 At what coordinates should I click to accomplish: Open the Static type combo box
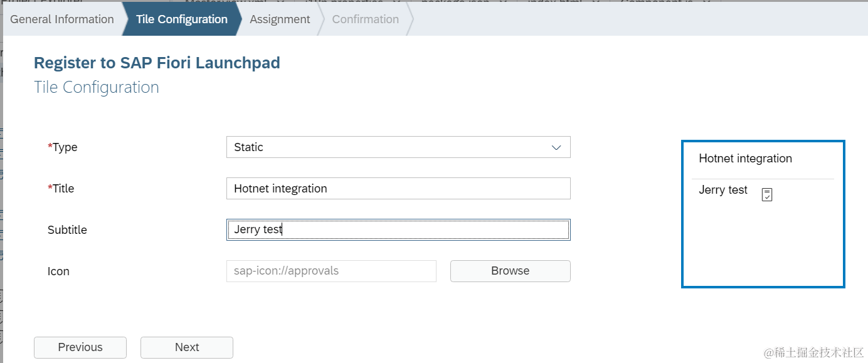pos(389,147)
